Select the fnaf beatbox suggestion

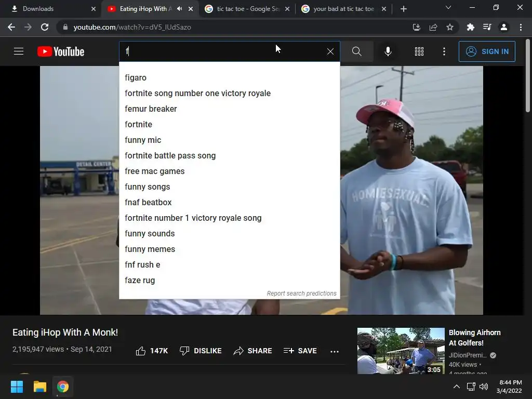[229, 203]
